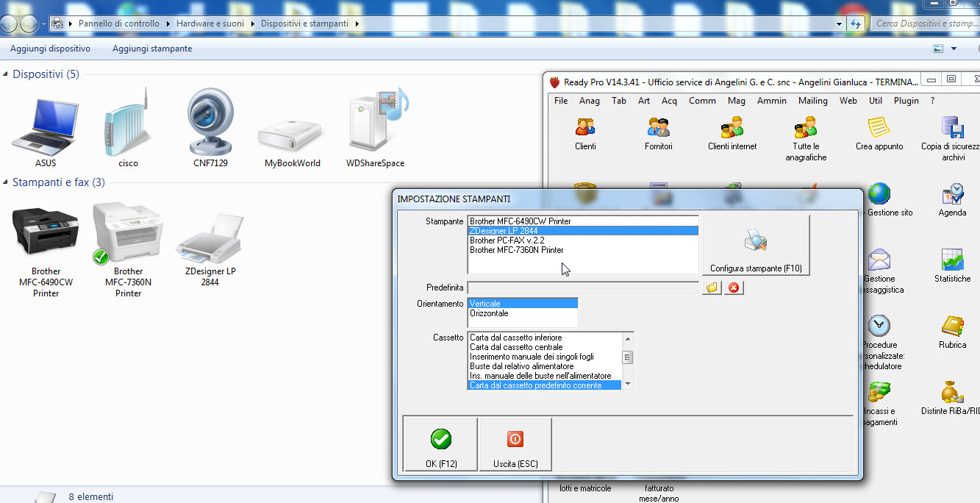Confirm with the OK (F12) button
Image resolution: width=980 pixels, height=503 pixels.
point(440,444)
